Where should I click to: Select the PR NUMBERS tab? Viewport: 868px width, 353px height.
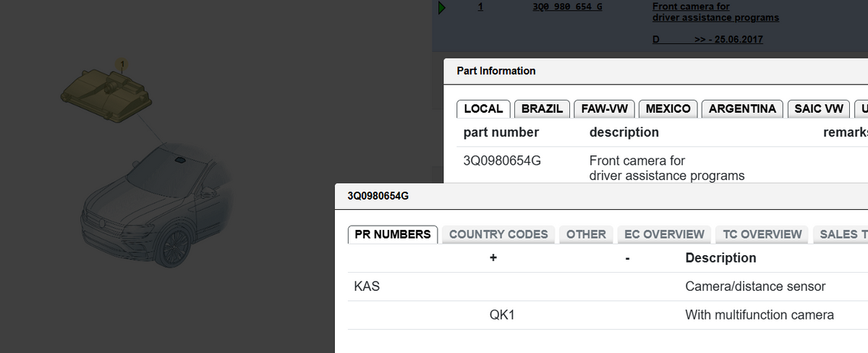[x=393, y=234]
